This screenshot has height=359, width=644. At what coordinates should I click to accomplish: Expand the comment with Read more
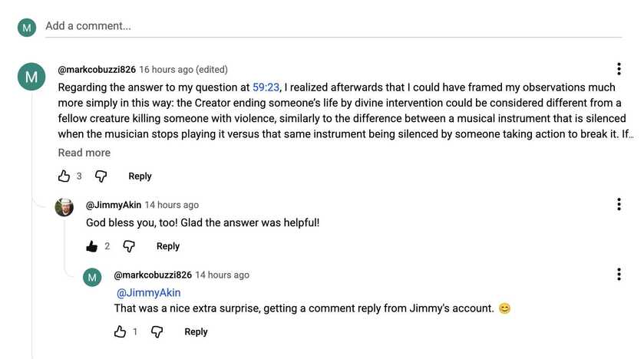[84, 153]
